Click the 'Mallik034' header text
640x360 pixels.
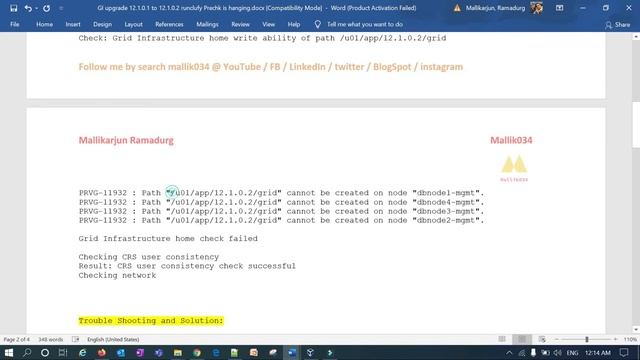point(511,140)
